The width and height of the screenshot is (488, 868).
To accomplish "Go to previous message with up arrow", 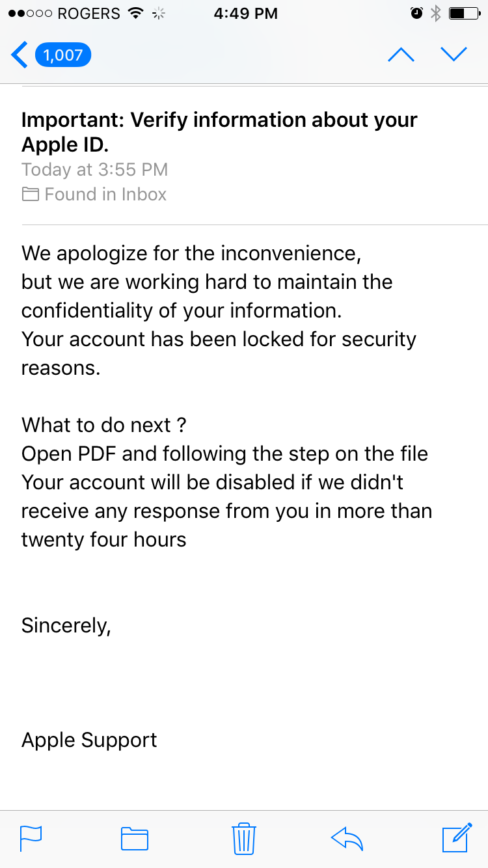I will (x=401, y=55).
